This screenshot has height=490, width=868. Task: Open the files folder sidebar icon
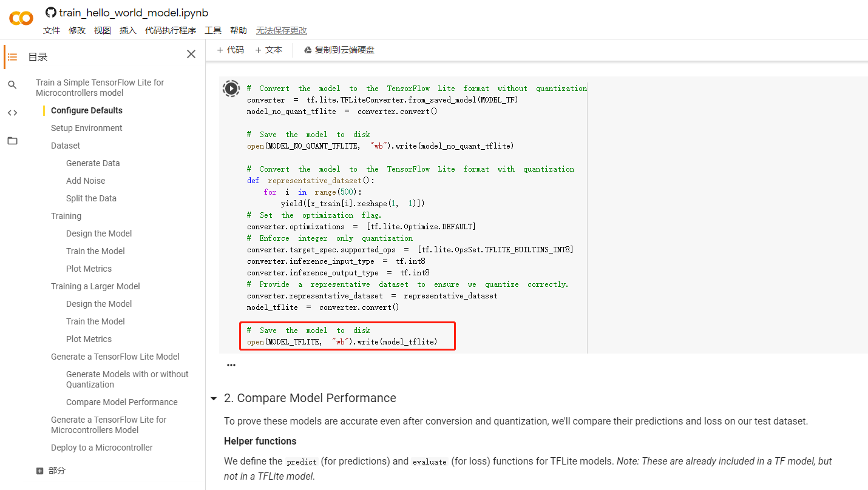[12, 141]
